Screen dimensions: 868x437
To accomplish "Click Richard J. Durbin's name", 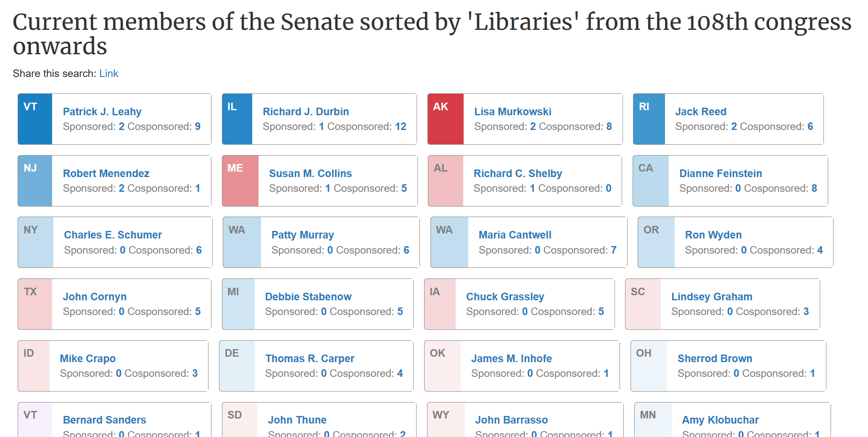I will tap(306, 111).
